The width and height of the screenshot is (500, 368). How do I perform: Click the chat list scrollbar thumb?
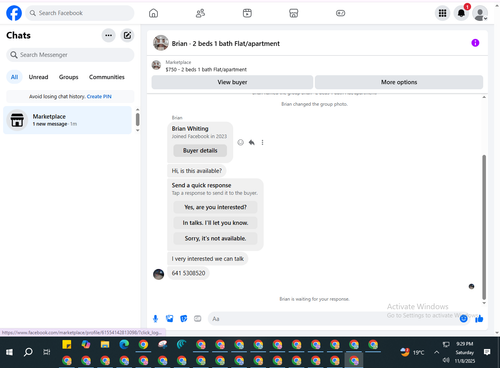[138, 119]
